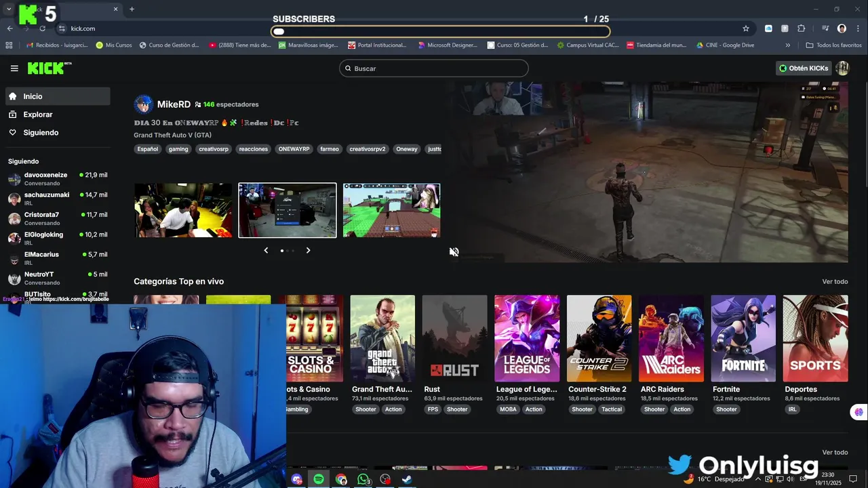Reload the page

click(x=42, y=28)
